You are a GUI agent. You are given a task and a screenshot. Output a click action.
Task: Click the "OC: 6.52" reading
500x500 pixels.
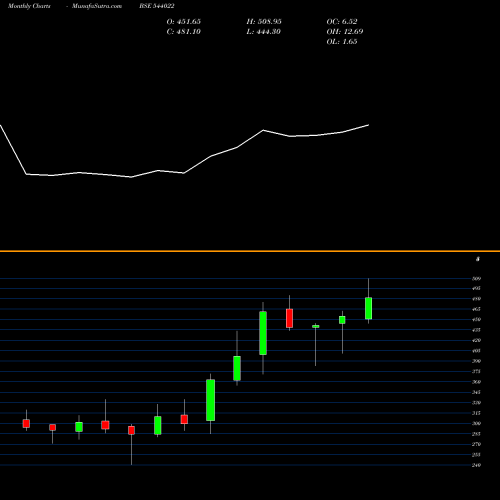point(342,21)
